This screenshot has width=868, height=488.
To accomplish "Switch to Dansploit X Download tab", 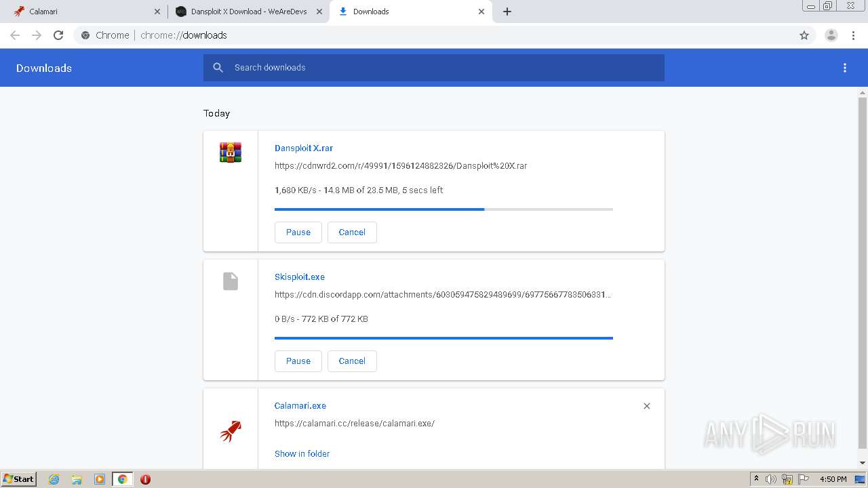I will (x=248, y=12).
